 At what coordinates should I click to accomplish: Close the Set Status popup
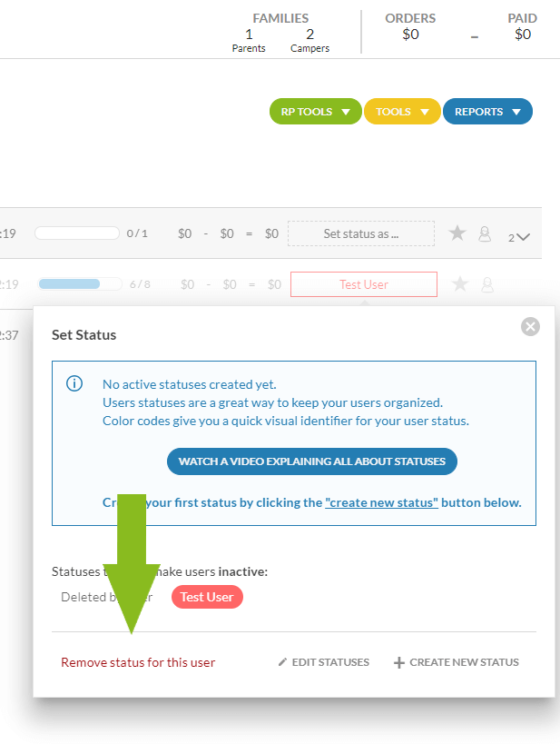[531, 326]
